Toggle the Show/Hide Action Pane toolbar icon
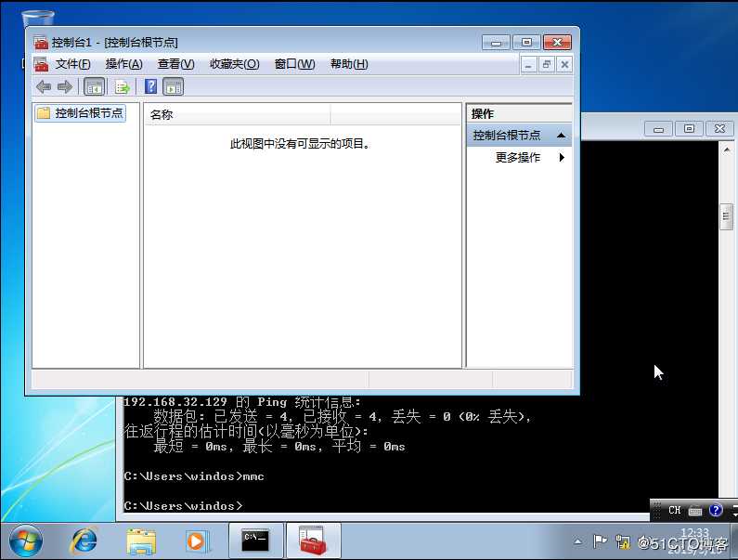738x560 pixels. click(174, 87)
